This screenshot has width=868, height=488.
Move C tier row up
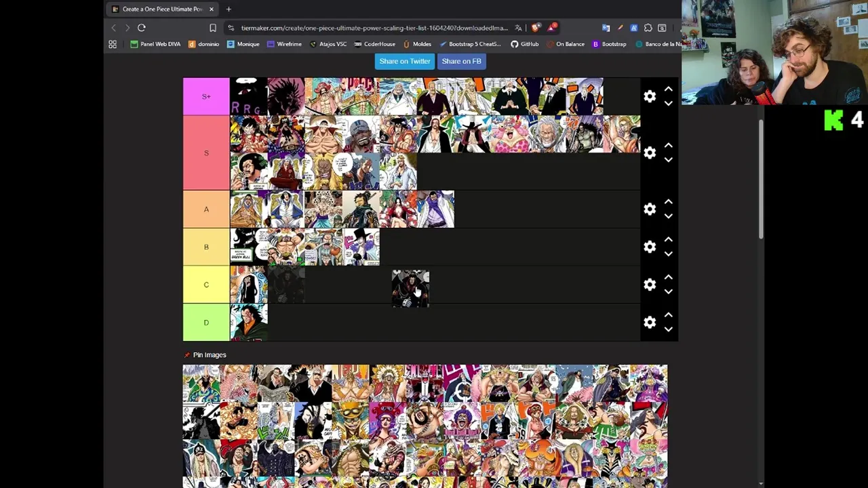click(668, 277)
